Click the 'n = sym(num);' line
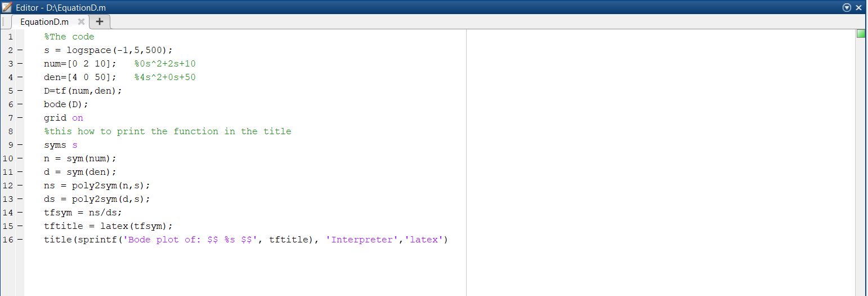Image resolution: width=868 pixels, height=296 pixels. 80,158
